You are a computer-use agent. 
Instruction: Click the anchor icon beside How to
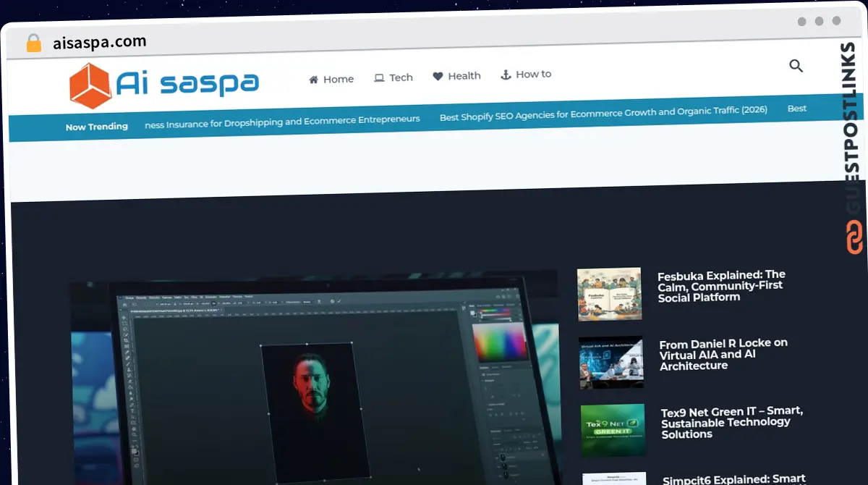click(506, 75)
